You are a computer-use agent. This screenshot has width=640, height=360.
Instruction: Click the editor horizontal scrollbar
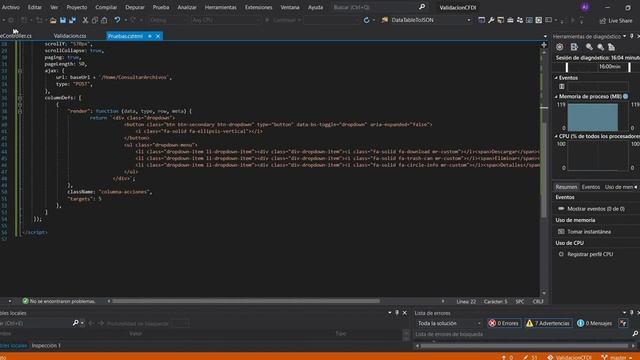[x=246, y=301]
